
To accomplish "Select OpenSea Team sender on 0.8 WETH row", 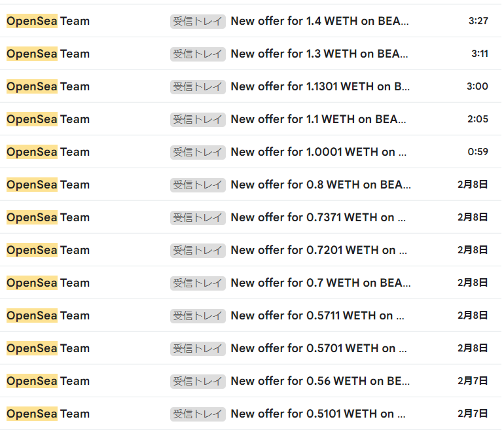I will point(48,185).
